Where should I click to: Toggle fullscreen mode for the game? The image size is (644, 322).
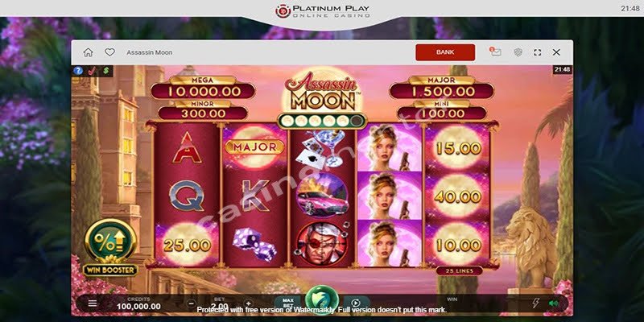click(537, 52)
